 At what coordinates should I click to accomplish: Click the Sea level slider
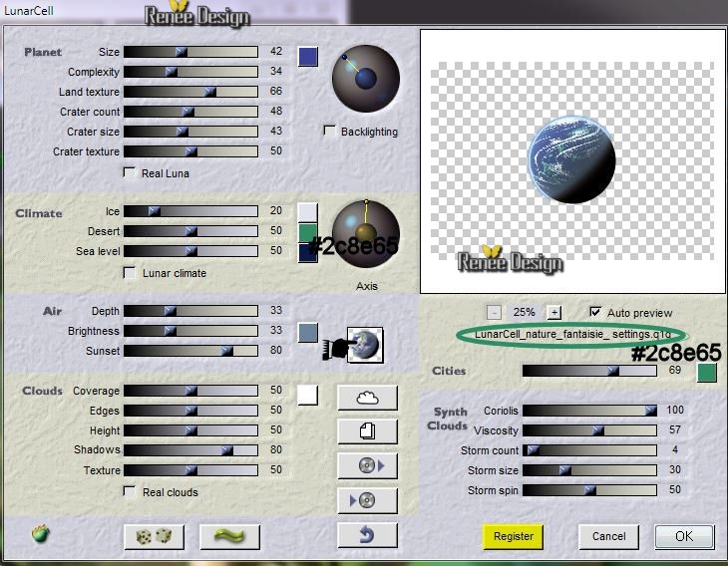(190, 251)
